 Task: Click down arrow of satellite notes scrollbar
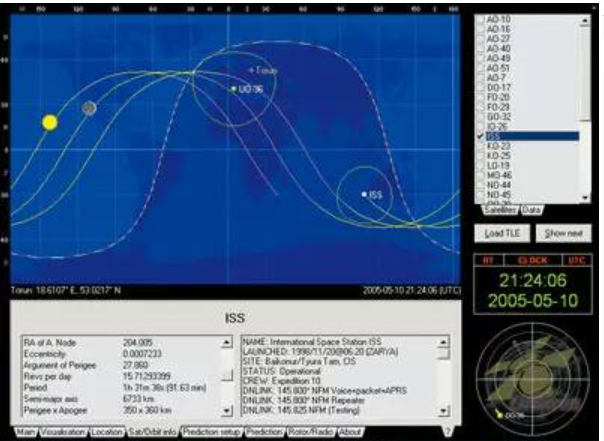coord(443,411)
